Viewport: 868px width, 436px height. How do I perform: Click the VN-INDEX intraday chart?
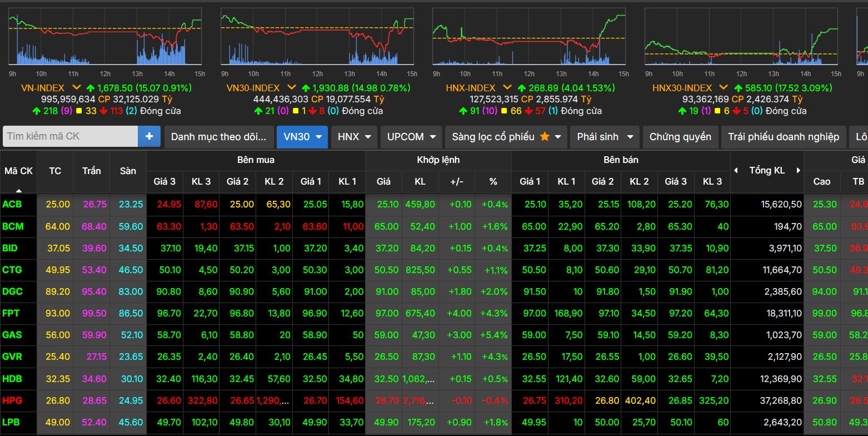(x=106, y=38)
